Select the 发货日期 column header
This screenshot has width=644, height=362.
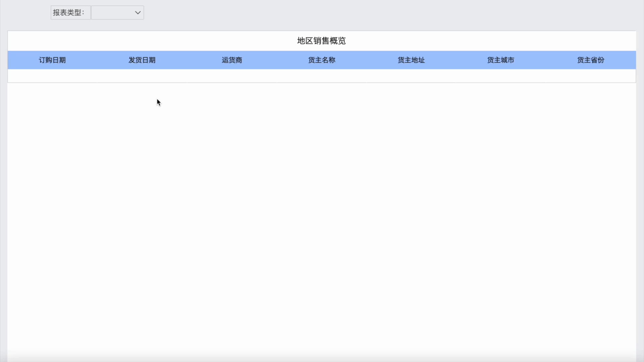[142, 60]
